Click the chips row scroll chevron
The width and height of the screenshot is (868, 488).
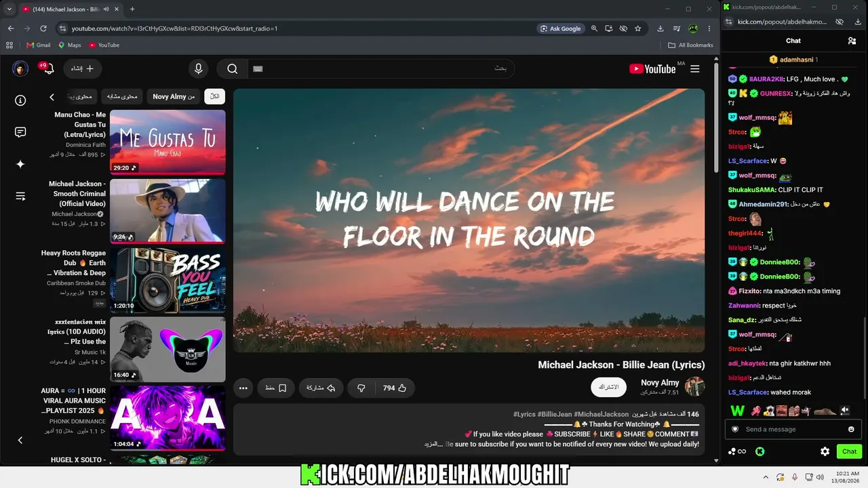tap(52, 97)
